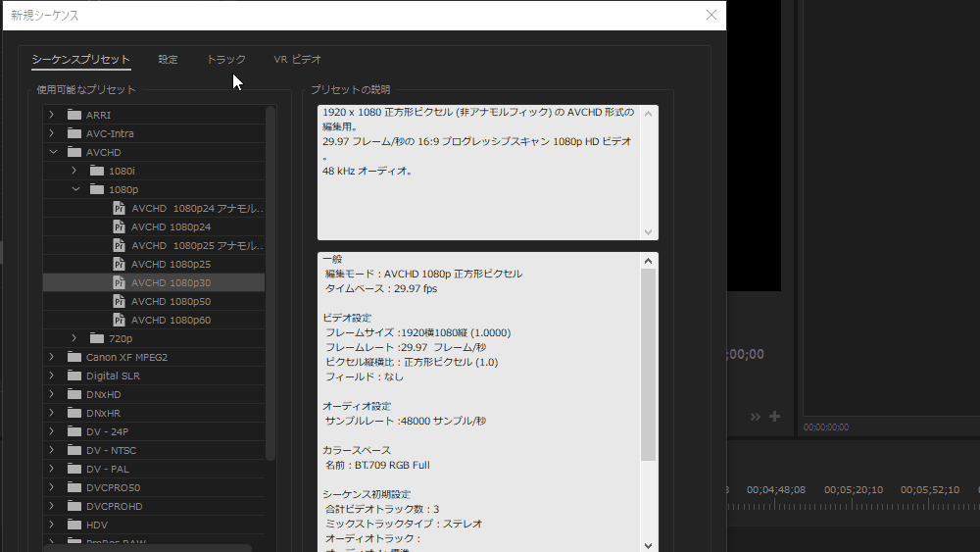Click the preset list horizontal scrollbar

(148, 548)
